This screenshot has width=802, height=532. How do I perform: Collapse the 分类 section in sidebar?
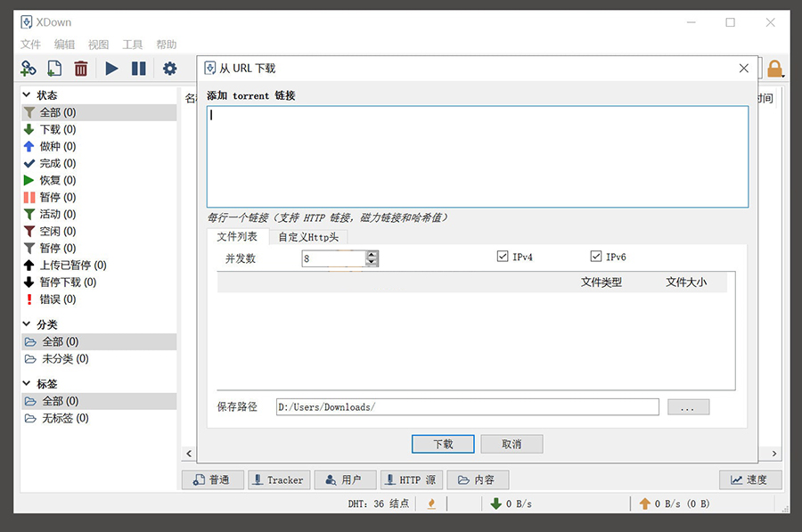(x=27, y=324)
